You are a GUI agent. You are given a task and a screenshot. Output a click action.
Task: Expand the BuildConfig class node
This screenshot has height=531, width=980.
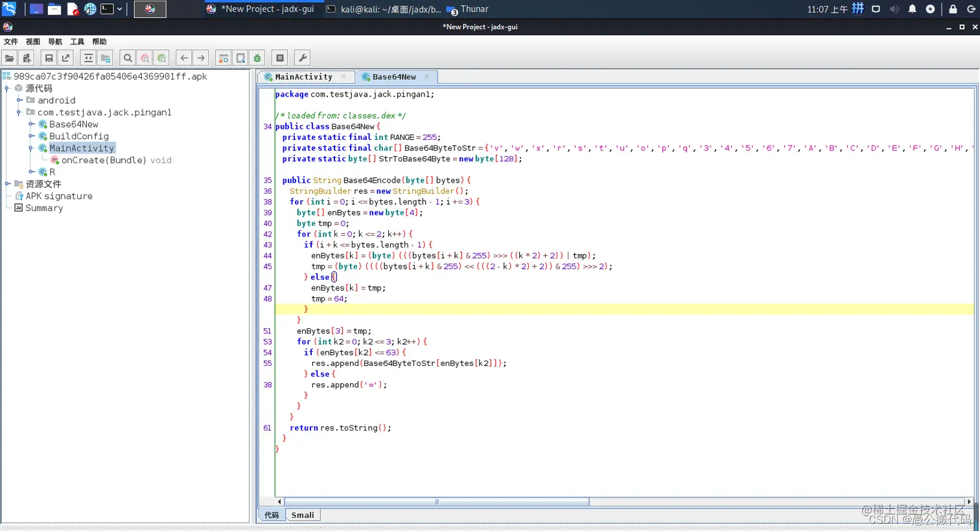[30, 136]
